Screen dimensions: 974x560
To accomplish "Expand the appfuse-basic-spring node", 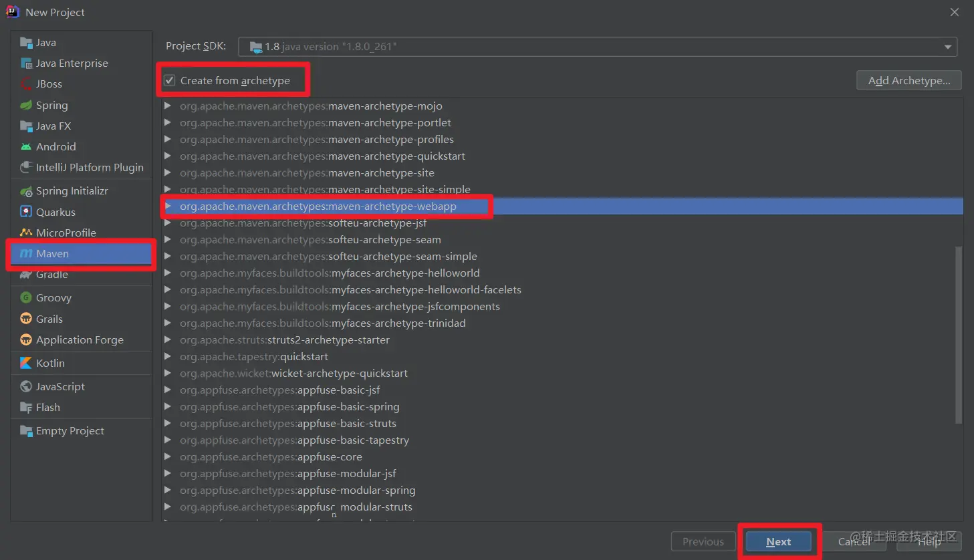I will click(168, 406).
